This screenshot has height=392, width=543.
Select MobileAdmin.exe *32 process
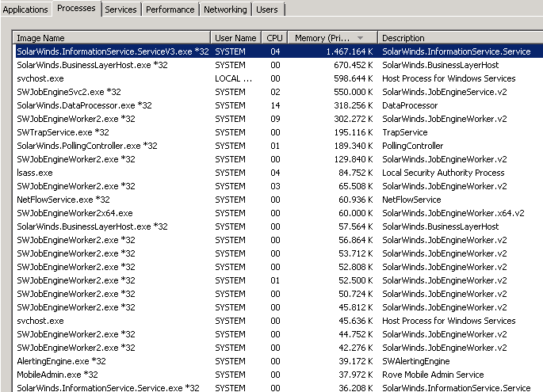pos(278,375)
